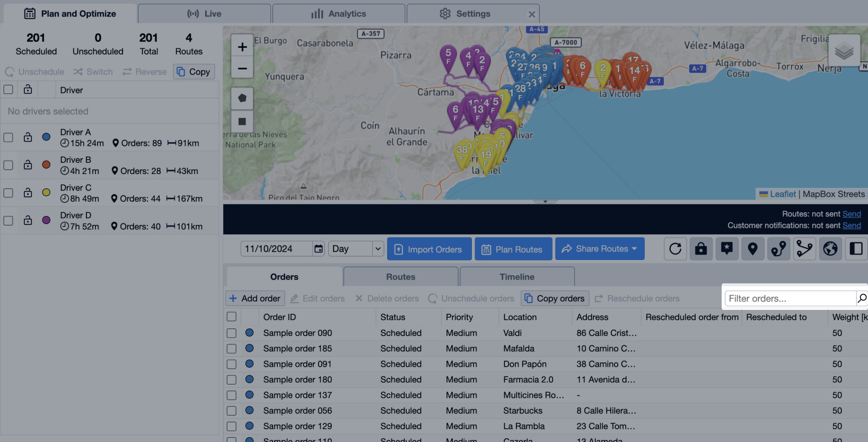Image resolution: width=868 pixels, height=442 pixels.
Task: Zoom in on the map
Action: [242, 47]
